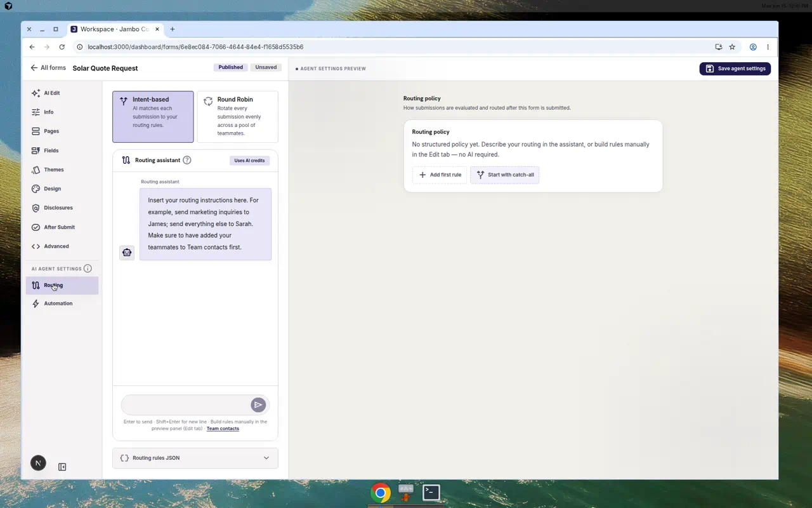This screenshot has width=812, height=508.
Task: Click the Published status badge
Action: 231,67
